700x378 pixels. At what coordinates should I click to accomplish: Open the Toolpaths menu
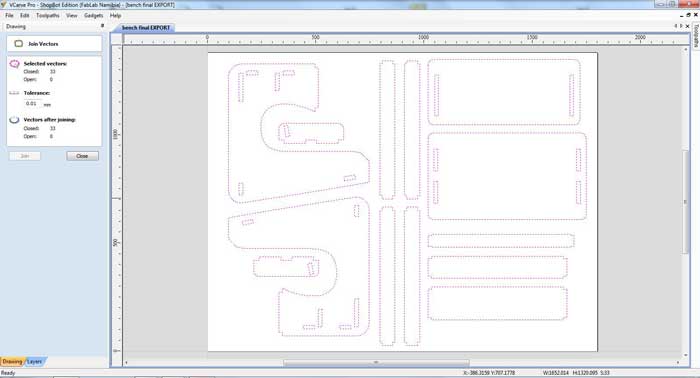(x=47, y=16)
